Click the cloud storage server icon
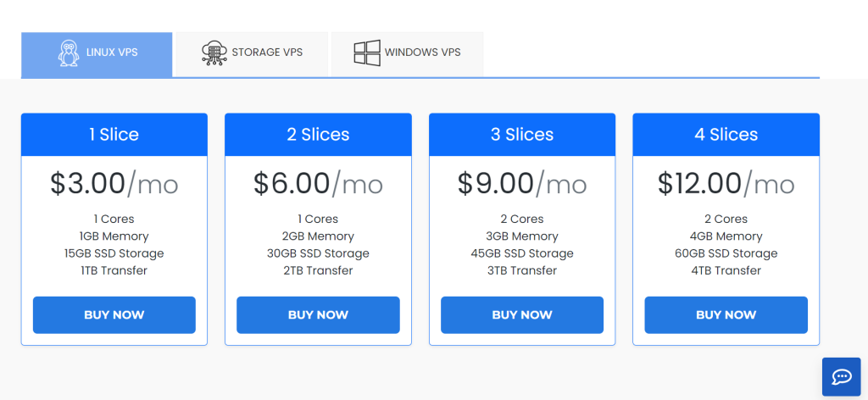 [214, 53]
